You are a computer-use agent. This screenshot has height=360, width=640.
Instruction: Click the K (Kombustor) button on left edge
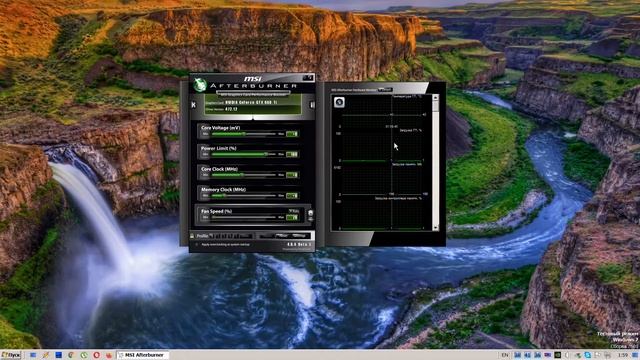pos(193,105)
